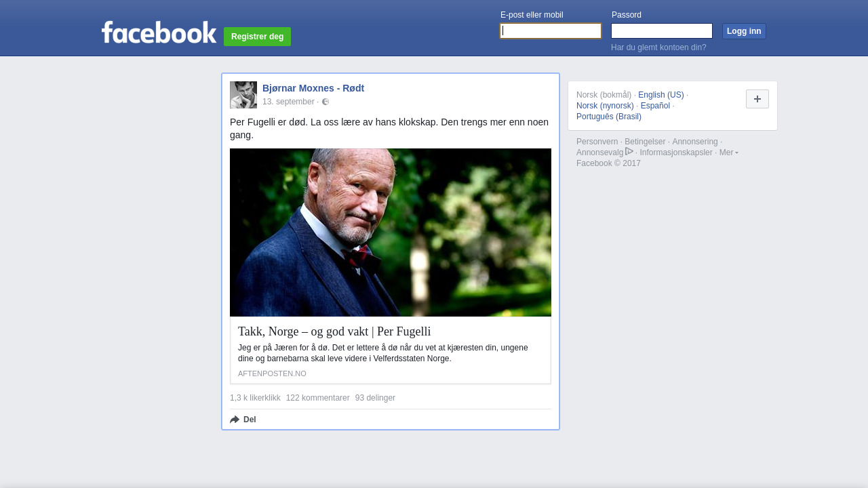
Task: Switch language to Español
Action: click(655, 106)
